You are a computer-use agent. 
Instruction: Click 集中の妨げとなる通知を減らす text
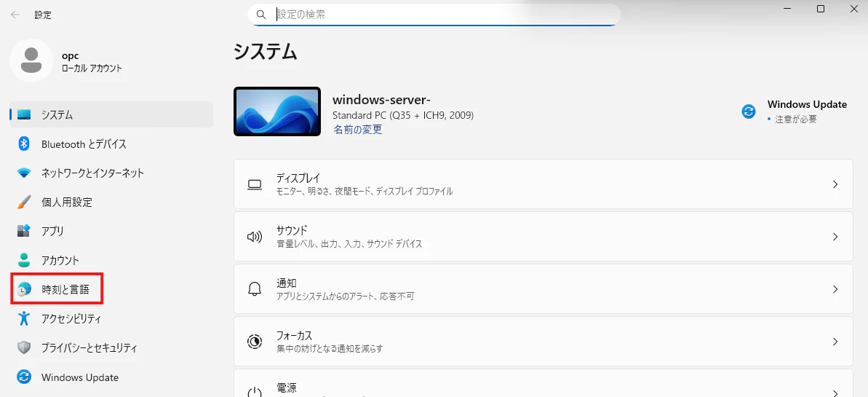tap(330, 349)
